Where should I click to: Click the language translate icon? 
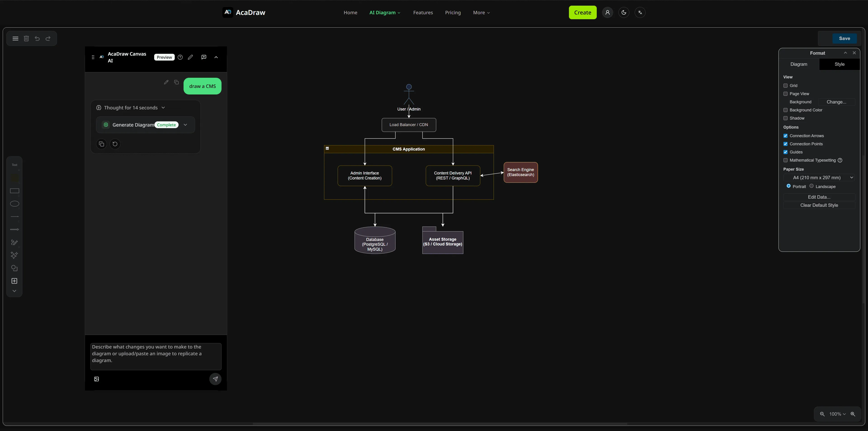pyautogui.click(x=640, y=12)
